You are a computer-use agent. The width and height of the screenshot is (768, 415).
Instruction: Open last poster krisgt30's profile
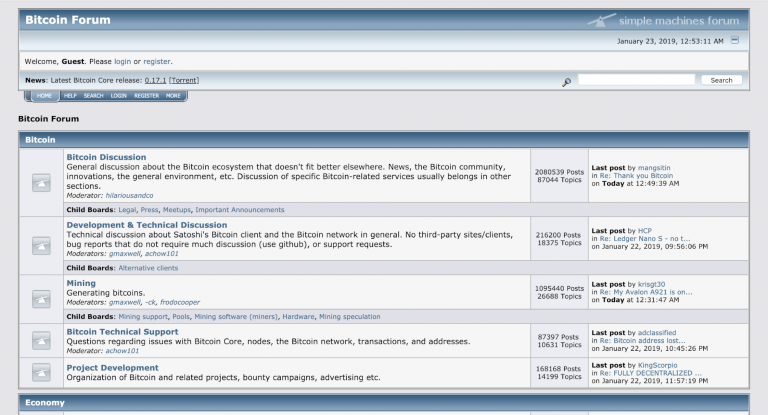click(x=651, y=284)
